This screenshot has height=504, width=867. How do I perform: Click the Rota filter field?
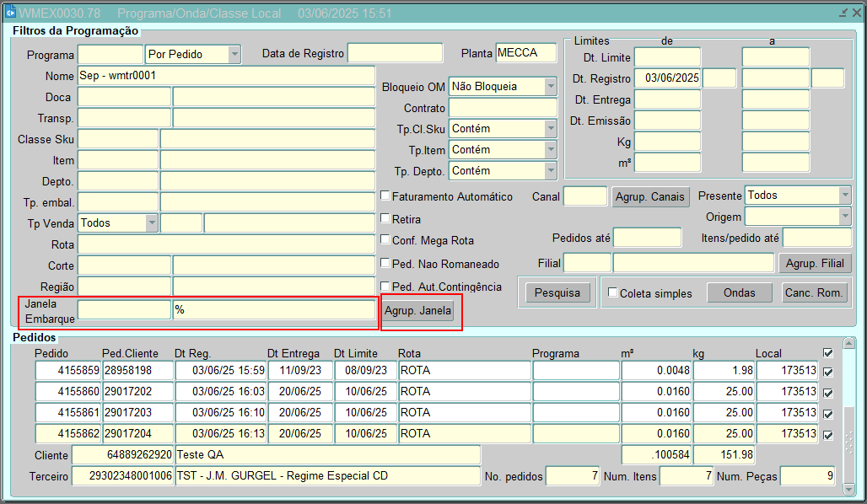[x=227, y=244]
